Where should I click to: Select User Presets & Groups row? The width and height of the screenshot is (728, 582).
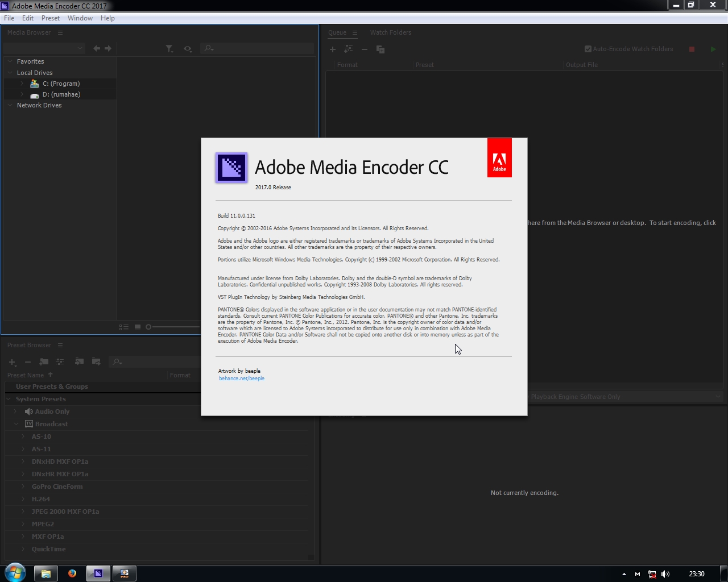point(52,386)
